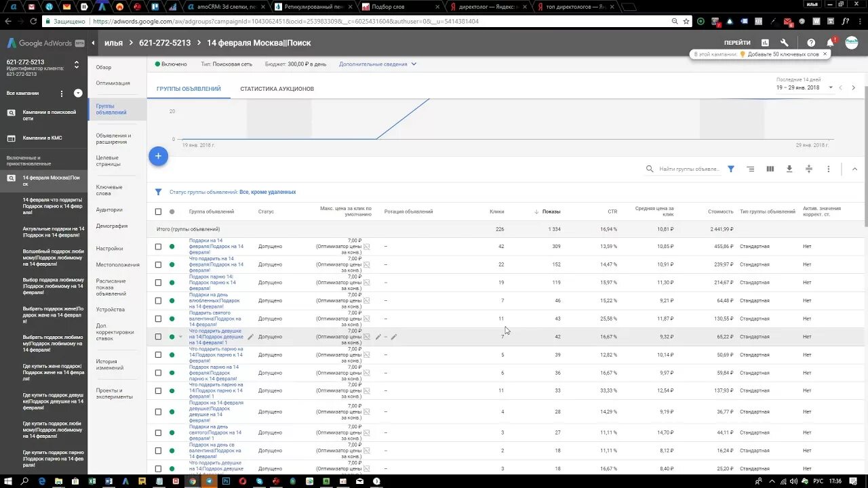The image size is (868, 488).
Task: Open Excel from the Windows taskbar
Action: 92,481
